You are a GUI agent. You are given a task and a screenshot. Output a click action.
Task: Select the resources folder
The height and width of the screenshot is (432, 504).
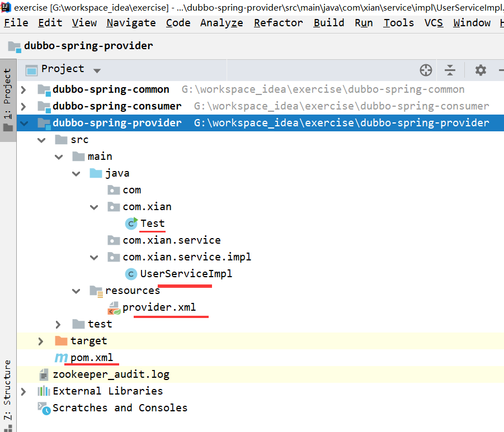tap(260, 291)
